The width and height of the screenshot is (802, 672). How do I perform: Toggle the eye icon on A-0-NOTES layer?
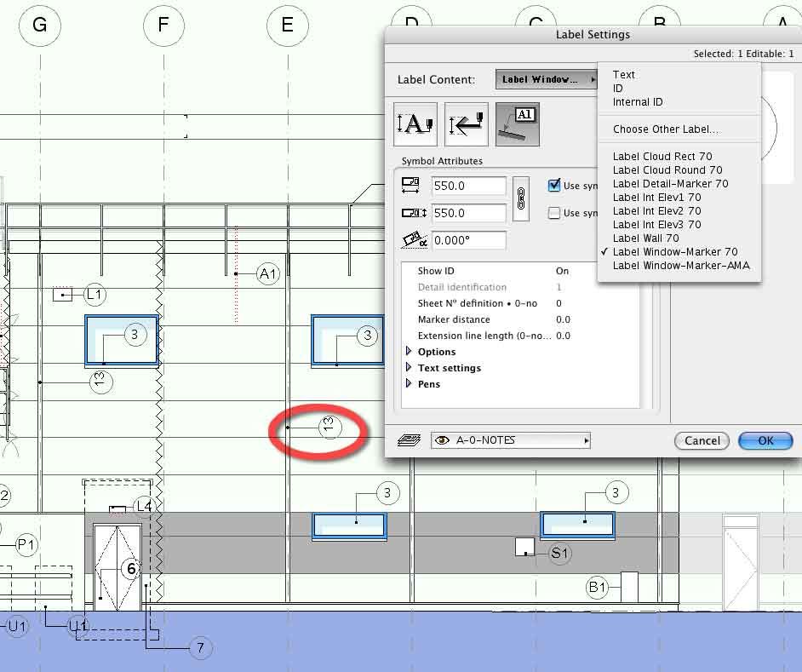point(442,440)
